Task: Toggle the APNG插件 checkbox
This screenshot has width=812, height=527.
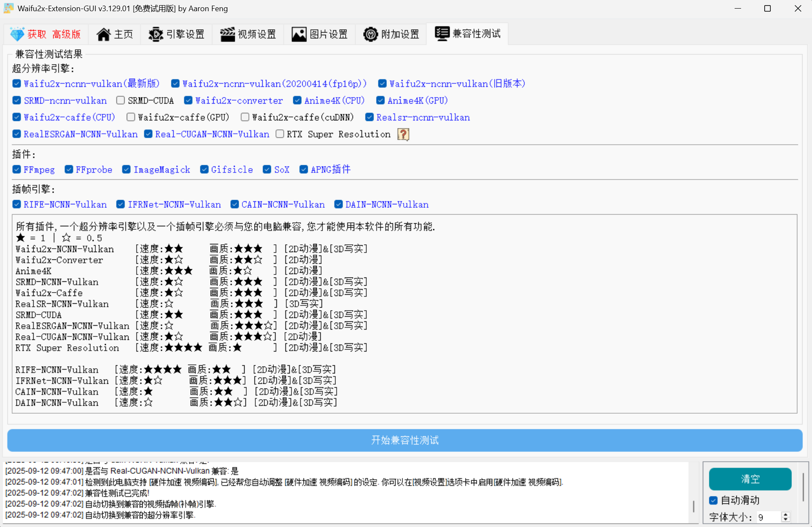Action: [303, 170]
